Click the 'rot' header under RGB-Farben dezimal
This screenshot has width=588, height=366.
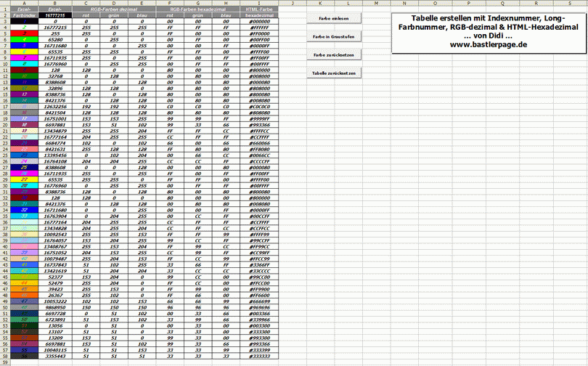click(86, 15)
